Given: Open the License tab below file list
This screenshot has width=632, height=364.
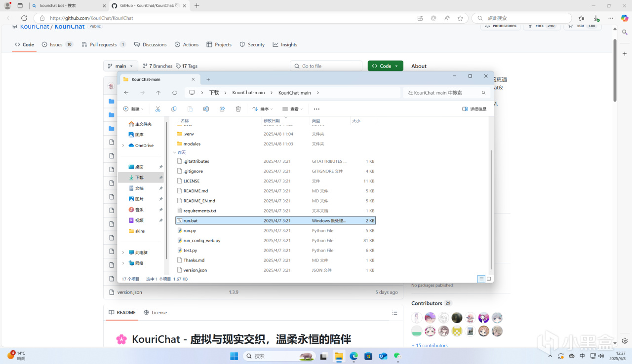Looking at the screenshot, I should [155, 313].
